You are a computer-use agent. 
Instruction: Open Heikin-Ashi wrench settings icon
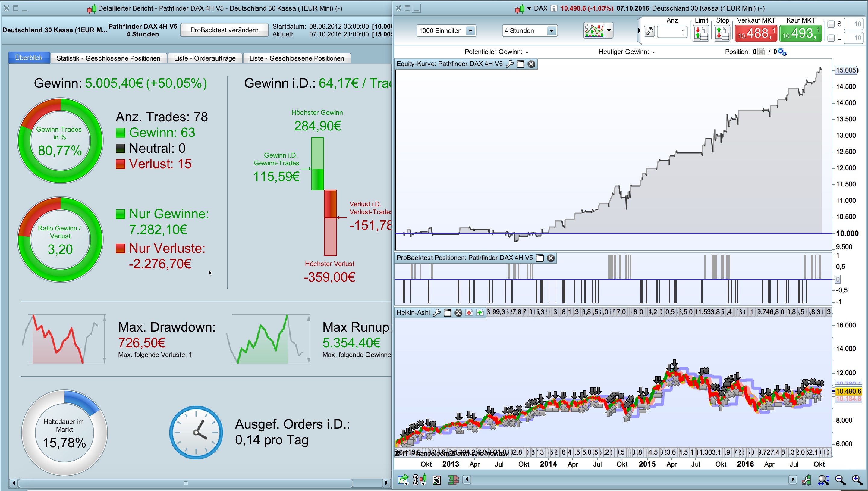(x=436, y=312)
